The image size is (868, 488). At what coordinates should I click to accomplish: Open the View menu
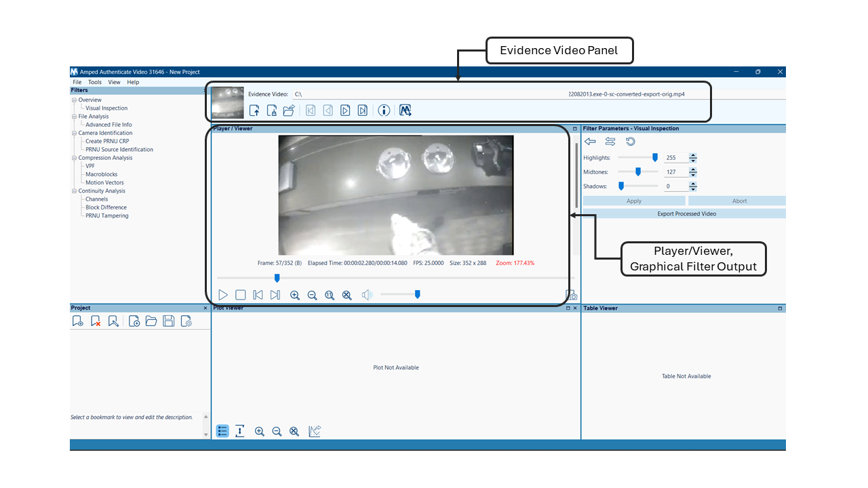click(x=113, y=81)
